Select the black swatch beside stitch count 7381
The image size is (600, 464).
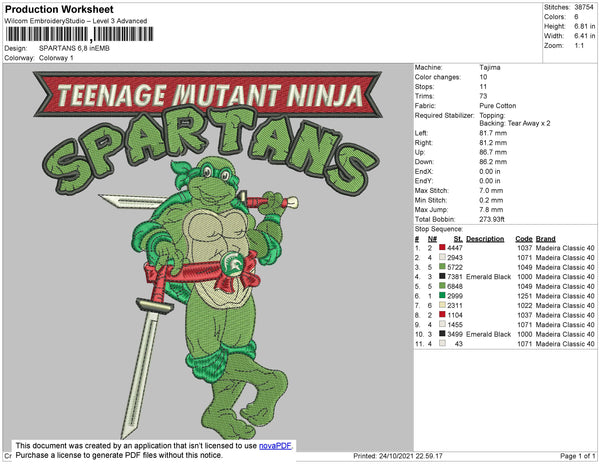pyautogui.click(x=442, y=277)
